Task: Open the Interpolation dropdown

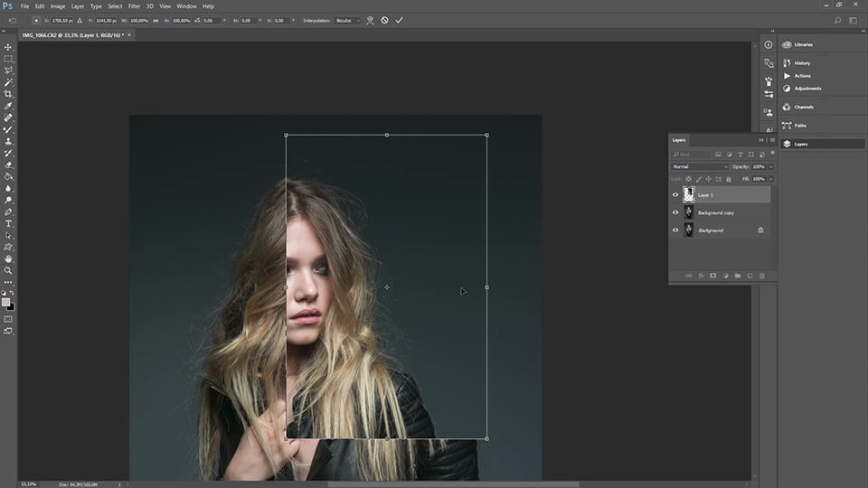Action: click(x=347, y=21)
